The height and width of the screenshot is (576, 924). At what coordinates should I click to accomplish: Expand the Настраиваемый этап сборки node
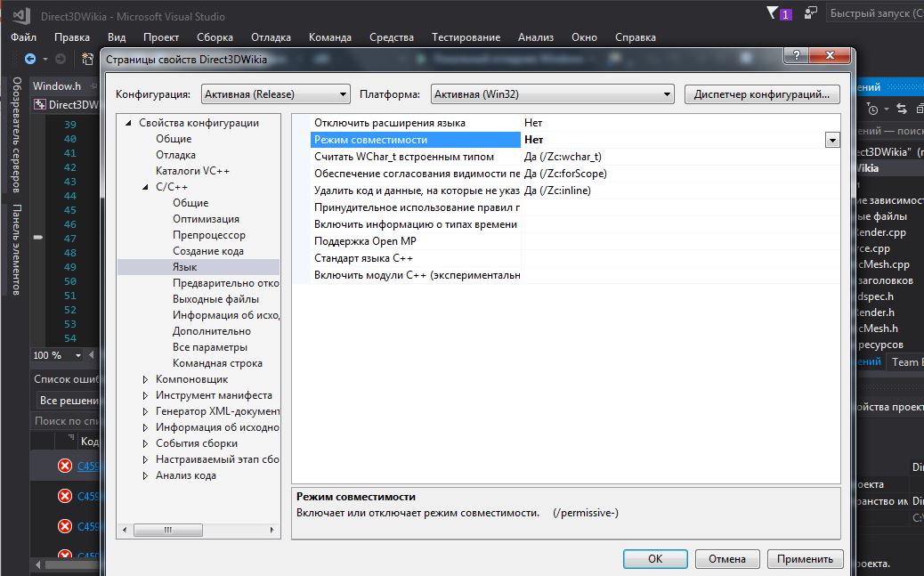[146, 459]
